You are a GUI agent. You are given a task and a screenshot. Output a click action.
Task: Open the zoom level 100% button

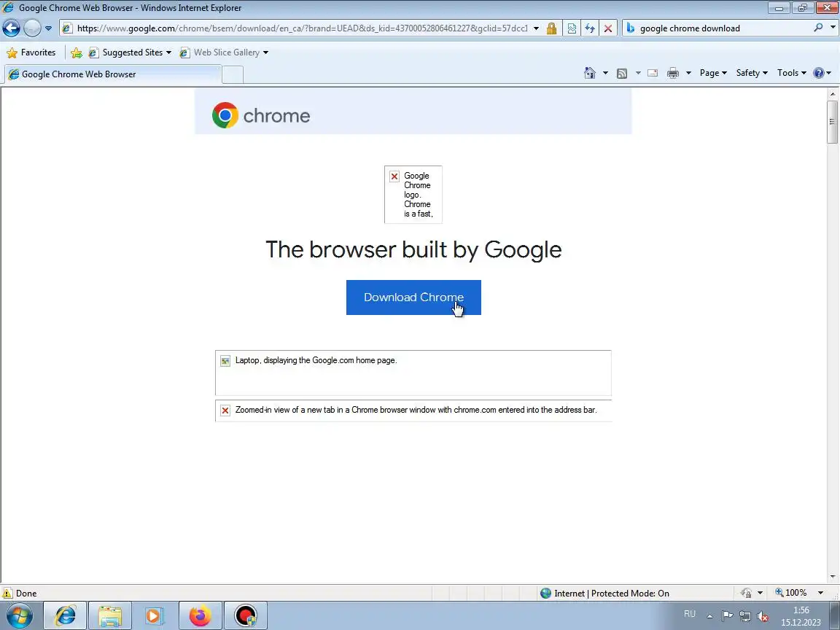tap(790, 593)
